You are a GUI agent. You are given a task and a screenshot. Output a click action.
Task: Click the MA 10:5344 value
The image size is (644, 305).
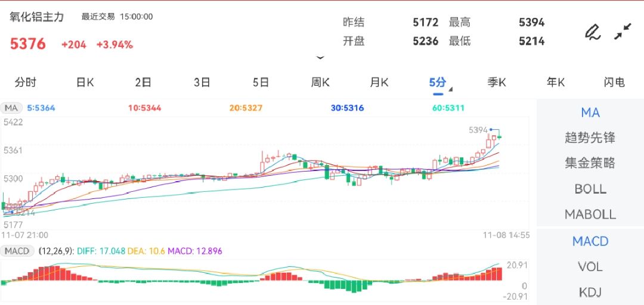coord(144,108)
